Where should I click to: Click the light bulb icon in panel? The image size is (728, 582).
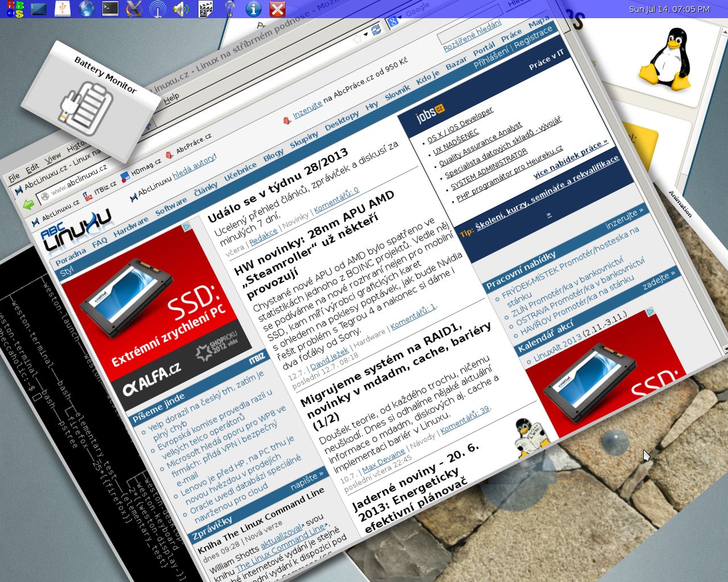pos(229,9)
